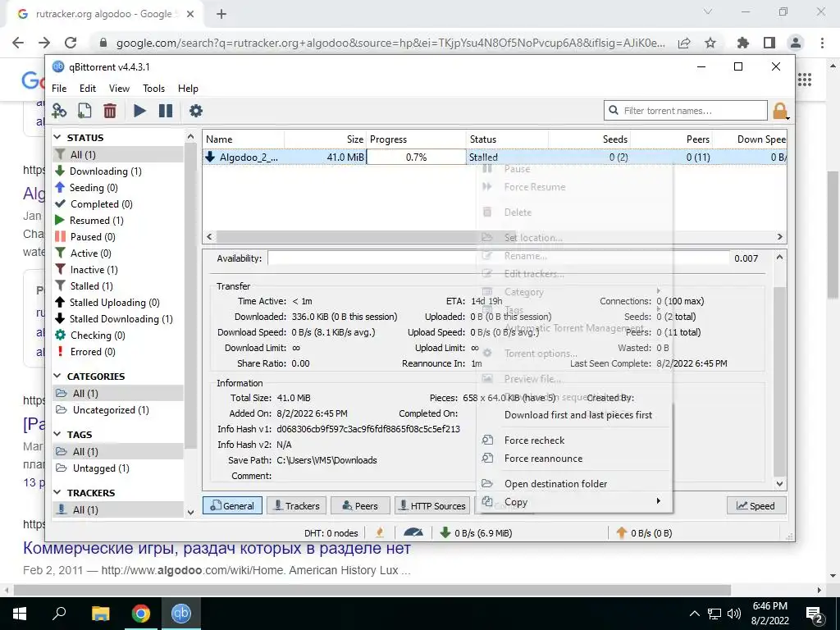The width and height of the screenshot is (840, 630).
Task: Select the Algodoo torrent row
Action: 494,157
